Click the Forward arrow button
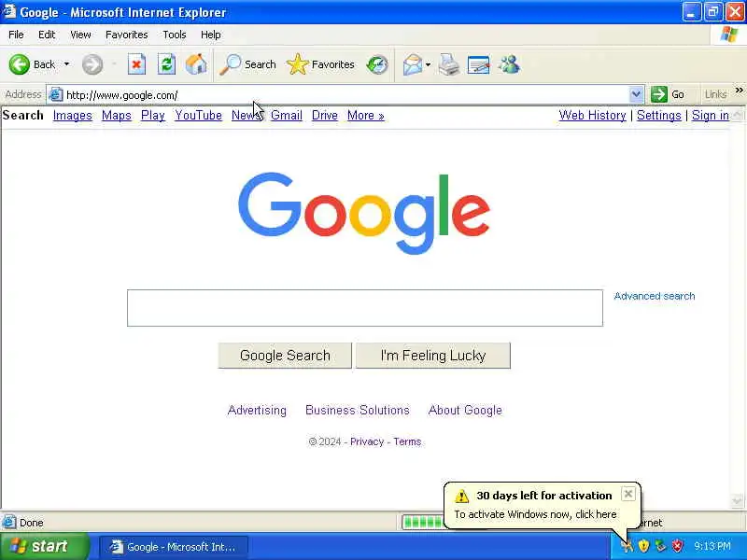This screenshot has width=747, height=560. [92, 64]
